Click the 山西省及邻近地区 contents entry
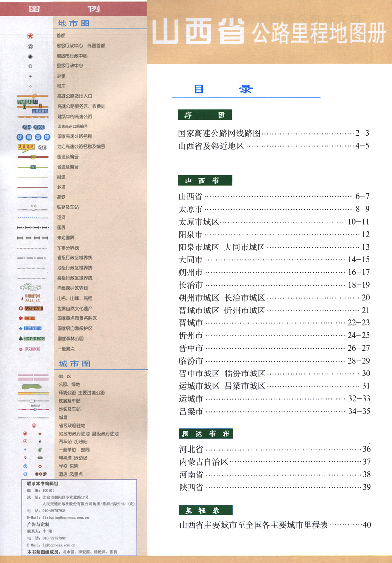The image size is (392, 563). coord(274,146)
